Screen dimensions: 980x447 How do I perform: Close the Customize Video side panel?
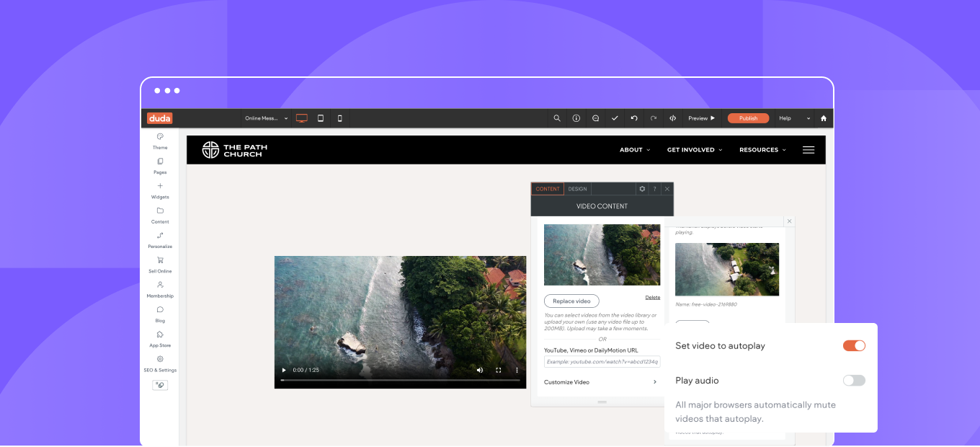click(789, 221)
